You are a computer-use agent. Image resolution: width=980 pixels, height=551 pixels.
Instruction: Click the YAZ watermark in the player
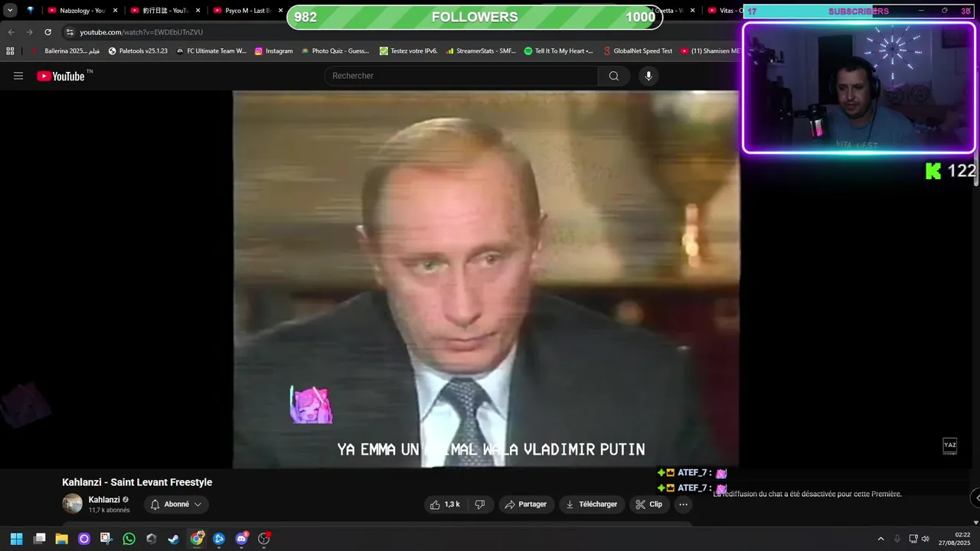click(949, 446)
